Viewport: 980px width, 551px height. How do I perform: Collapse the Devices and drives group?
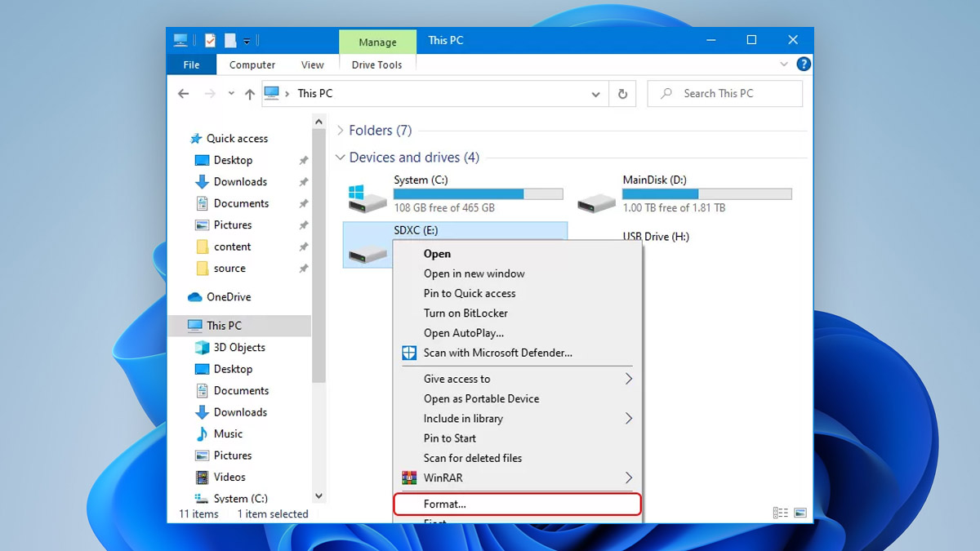tap(341, 158)
